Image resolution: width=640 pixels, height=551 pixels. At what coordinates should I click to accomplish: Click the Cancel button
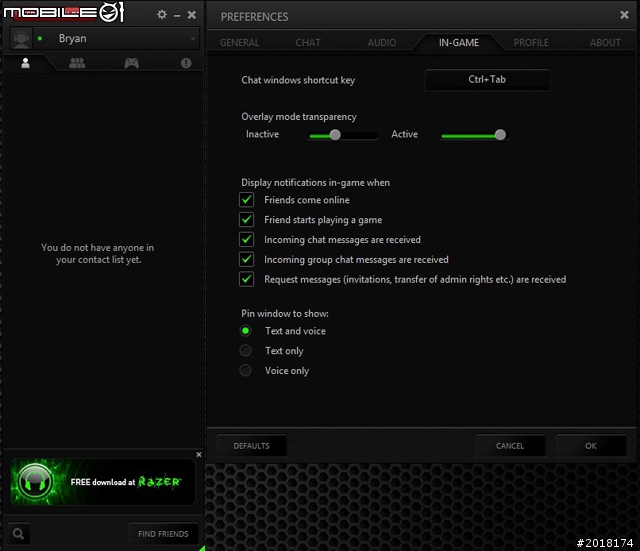click(510, 446)
